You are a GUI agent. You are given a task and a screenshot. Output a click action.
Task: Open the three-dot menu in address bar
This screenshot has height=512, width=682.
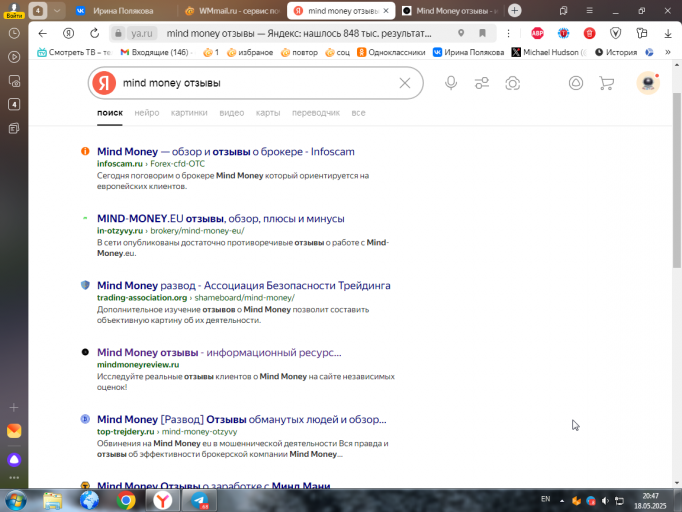508,33
